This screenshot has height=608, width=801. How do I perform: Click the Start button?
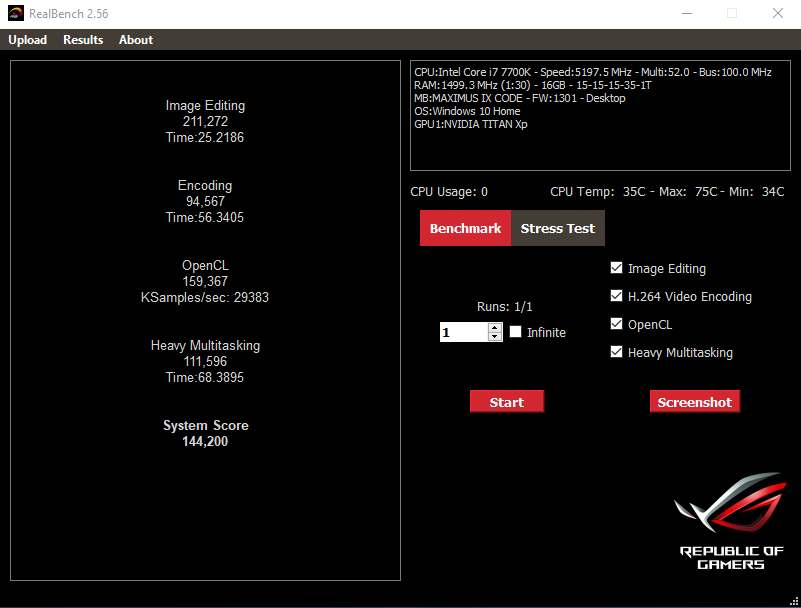(507, 402)
